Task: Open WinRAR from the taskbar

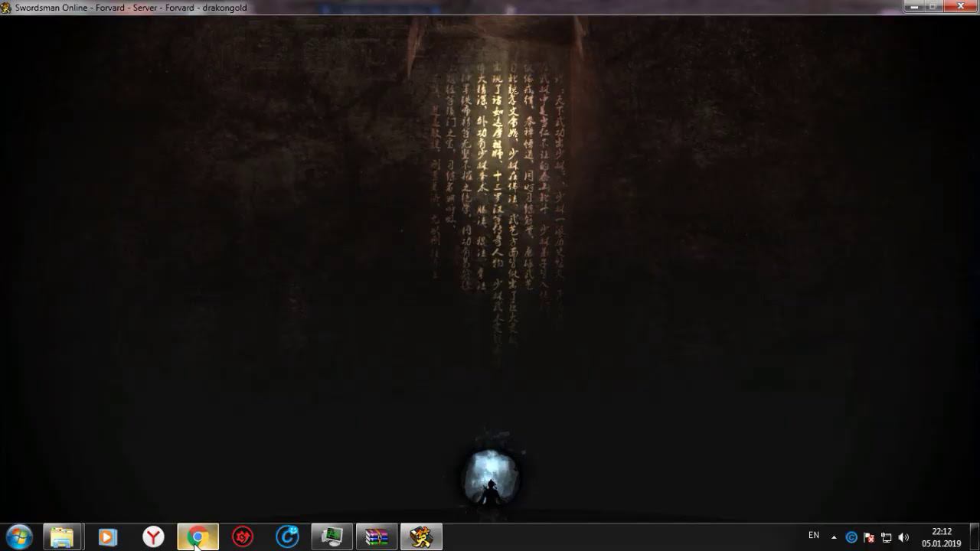Action: [376, 536]
